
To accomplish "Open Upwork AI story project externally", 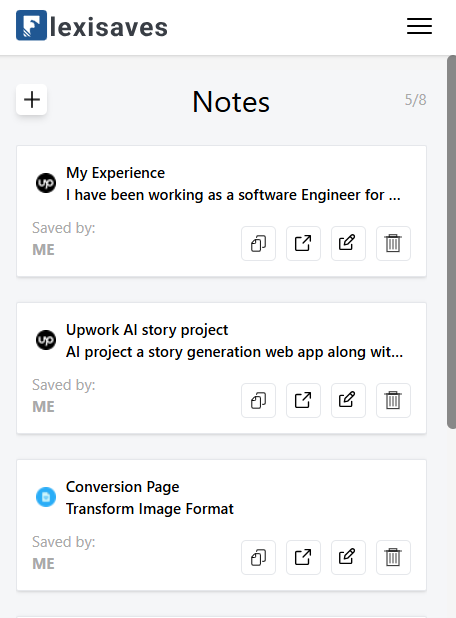I will click(x=303, y=400).
